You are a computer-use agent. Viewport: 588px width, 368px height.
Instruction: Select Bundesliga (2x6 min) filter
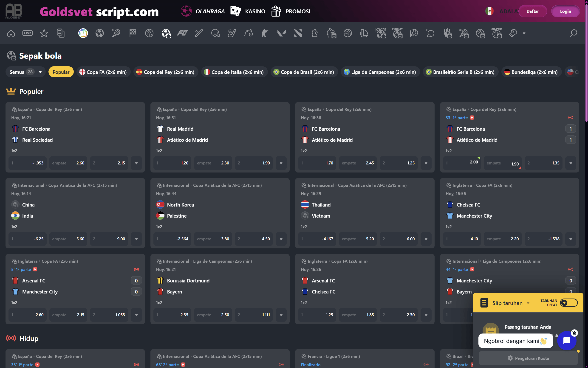click(531, 72)
